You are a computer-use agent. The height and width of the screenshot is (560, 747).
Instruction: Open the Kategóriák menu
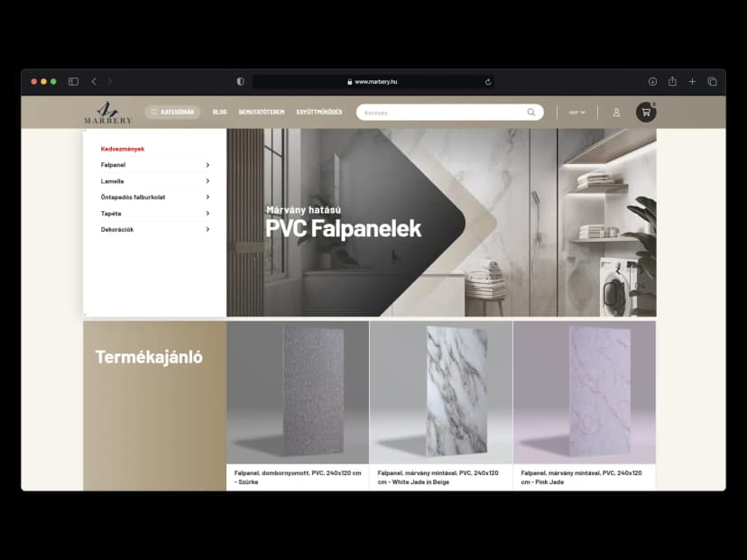click(x=172, y=113)
